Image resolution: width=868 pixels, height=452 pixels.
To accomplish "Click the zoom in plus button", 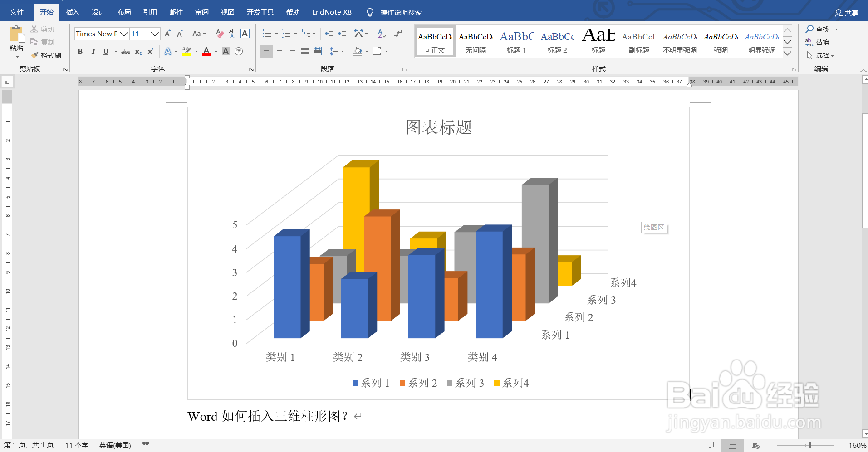I will (x=839, y=445).
